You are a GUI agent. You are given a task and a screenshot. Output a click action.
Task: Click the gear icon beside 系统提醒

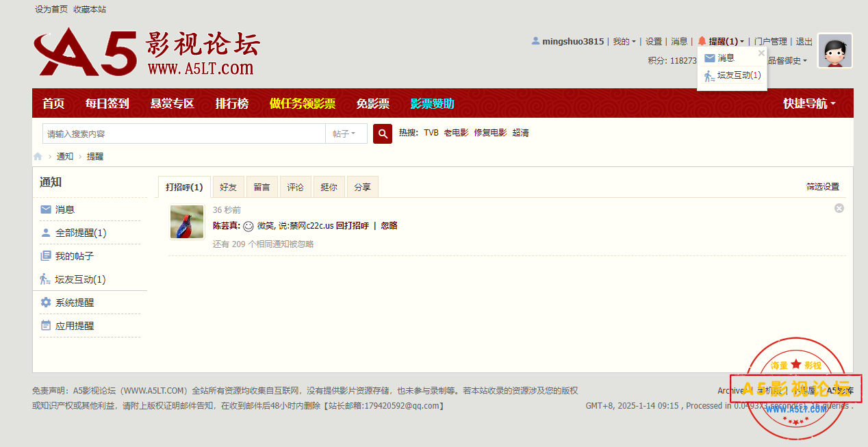pos(46,303)
